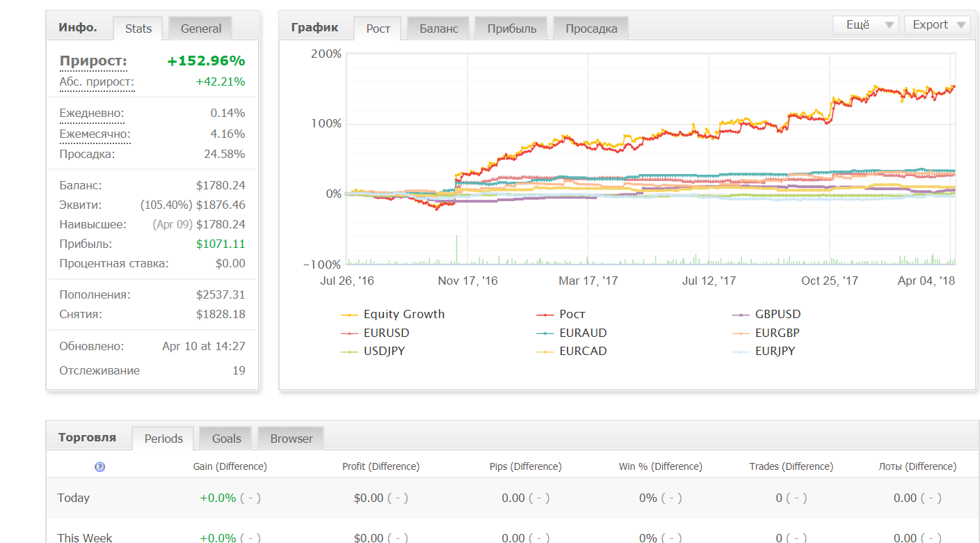This screenshot has height=543, width=980.
Task: Select the Today row label
Action: 74,498
